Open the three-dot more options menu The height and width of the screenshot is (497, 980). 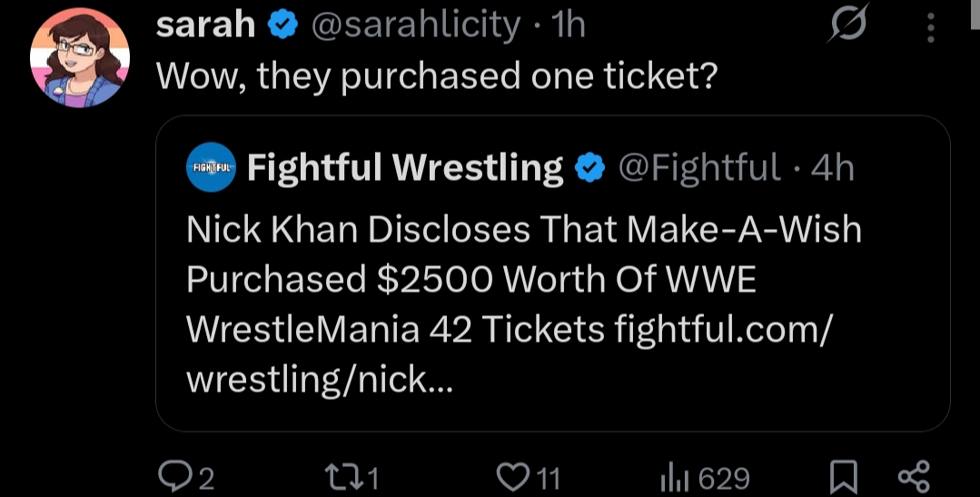click(x=931, y=27)
